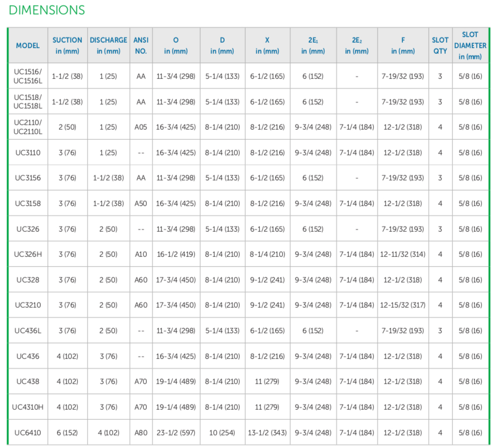Image resolution: width=496 pixels, height=448 pixels.
Task: Select the MODEL column header
Action: point(28,45)
